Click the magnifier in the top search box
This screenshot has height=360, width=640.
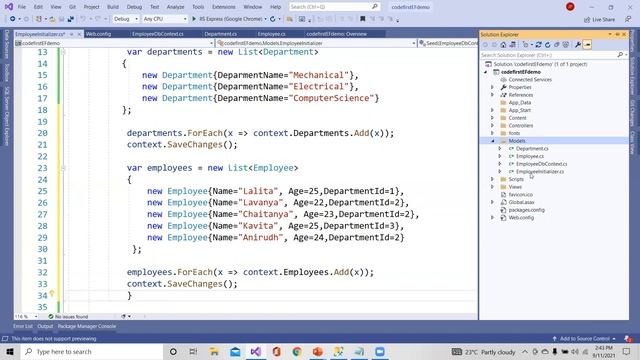[x=375, y=7]
